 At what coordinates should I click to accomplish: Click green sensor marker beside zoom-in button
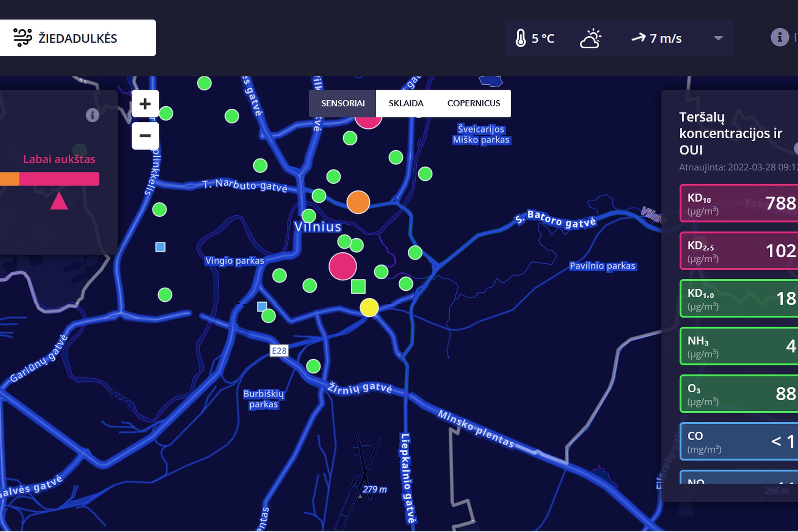(166, 113)
